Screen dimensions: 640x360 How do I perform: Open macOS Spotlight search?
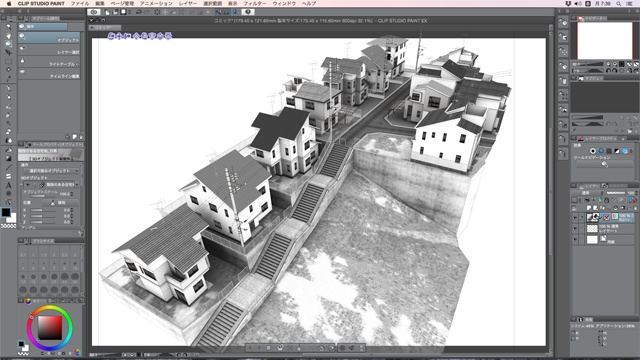(619, 3)
